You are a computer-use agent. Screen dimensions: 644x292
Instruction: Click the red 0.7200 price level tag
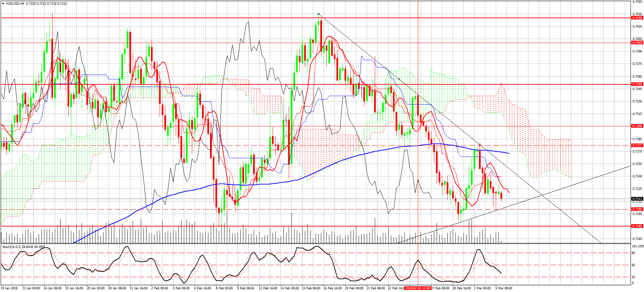coord(637,209)
